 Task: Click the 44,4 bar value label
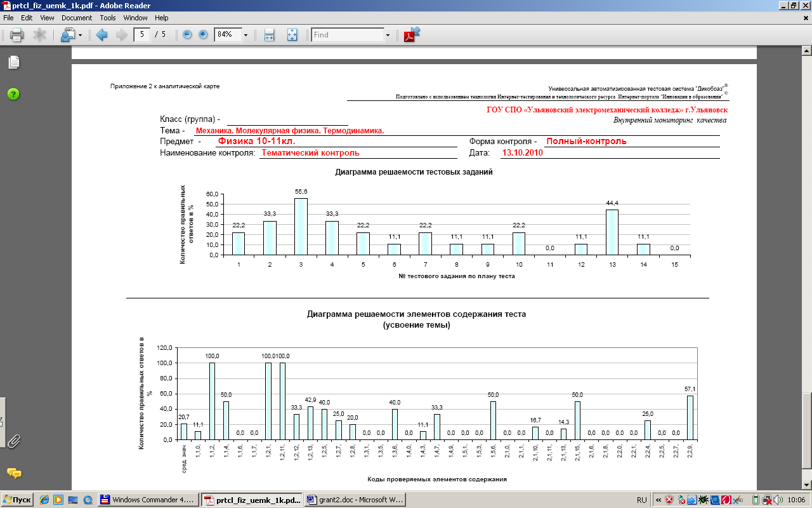pos(612,203)
